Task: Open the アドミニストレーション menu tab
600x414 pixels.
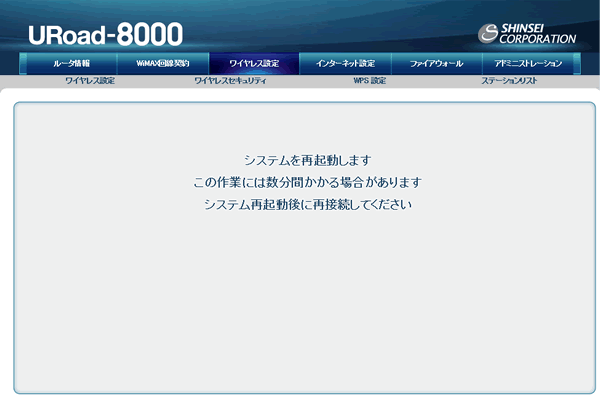Action: pos(528,64)
